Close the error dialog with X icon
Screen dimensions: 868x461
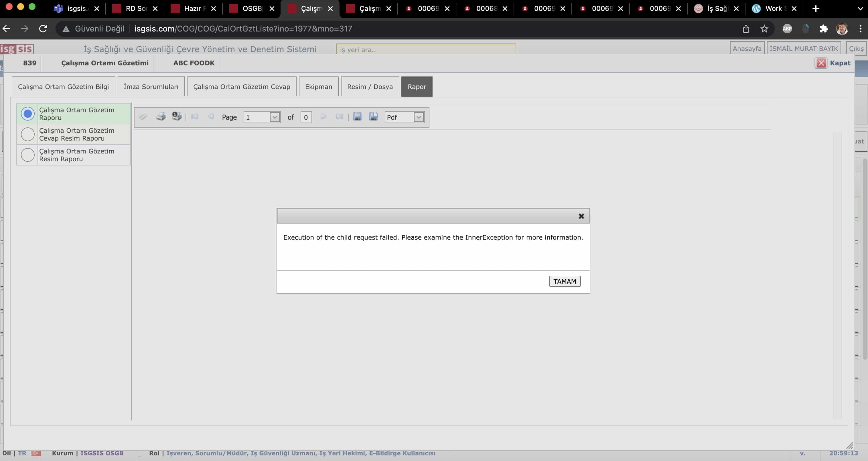581,216
